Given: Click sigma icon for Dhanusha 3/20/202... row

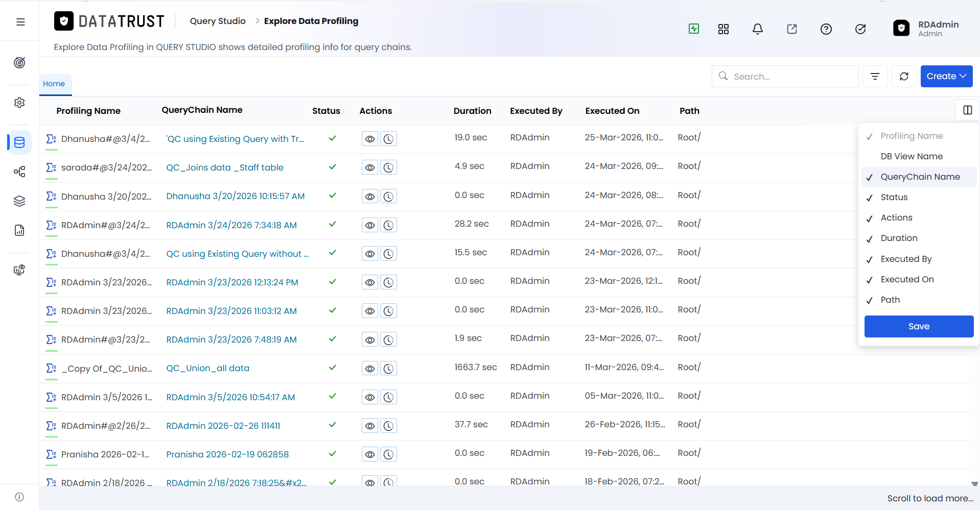Looking at the screenshot, I should 51,196.
